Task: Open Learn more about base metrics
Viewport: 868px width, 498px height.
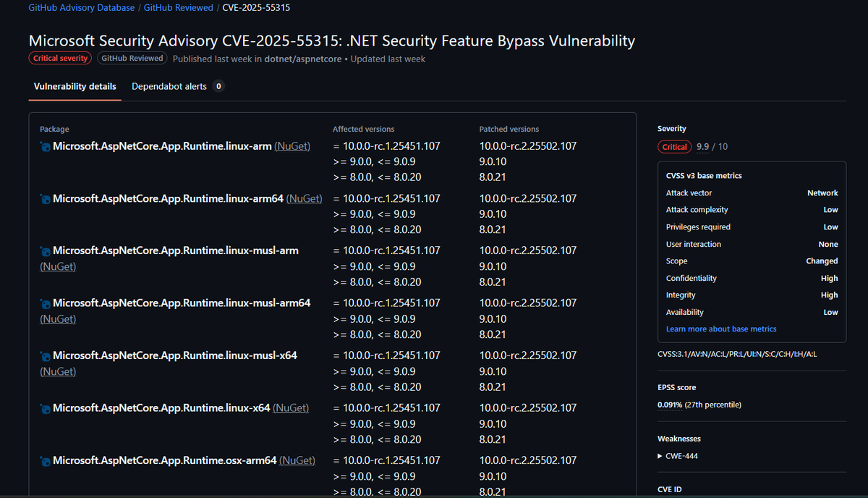Action: pyautogui.click(x=721, y=329)
